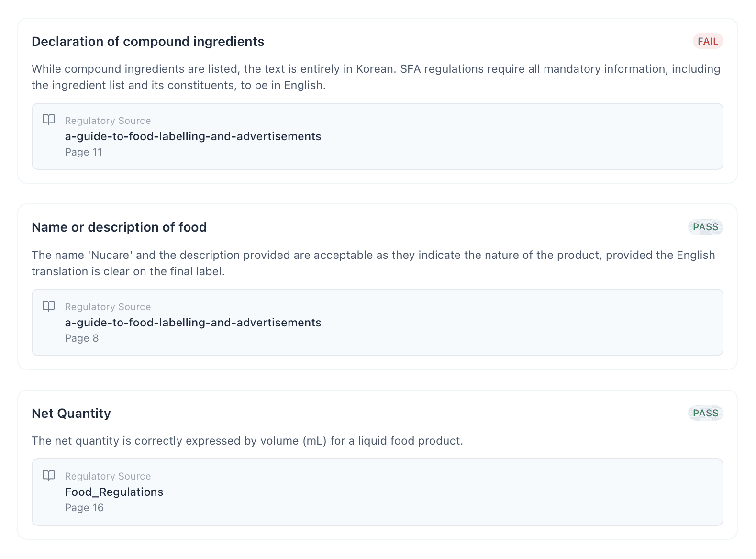Click the 'Net Quantity' heading
The height and width of the screenshot is (559, 756).
[71, 414]
